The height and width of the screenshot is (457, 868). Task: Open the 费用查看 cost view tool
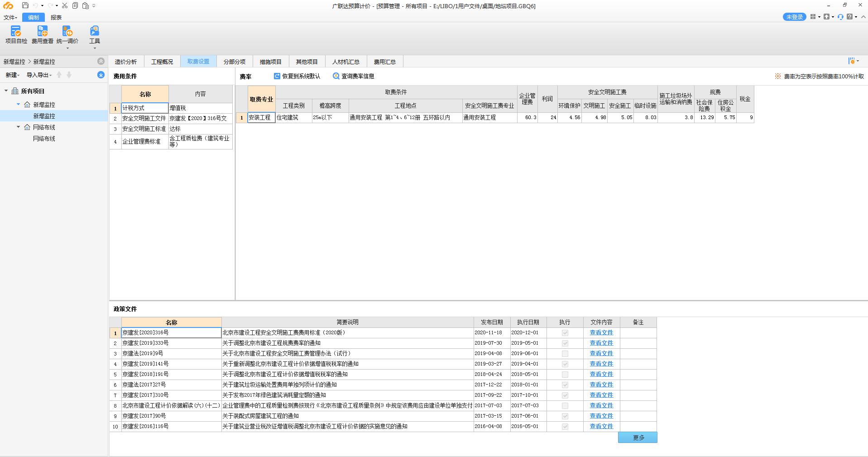[43, 35]
